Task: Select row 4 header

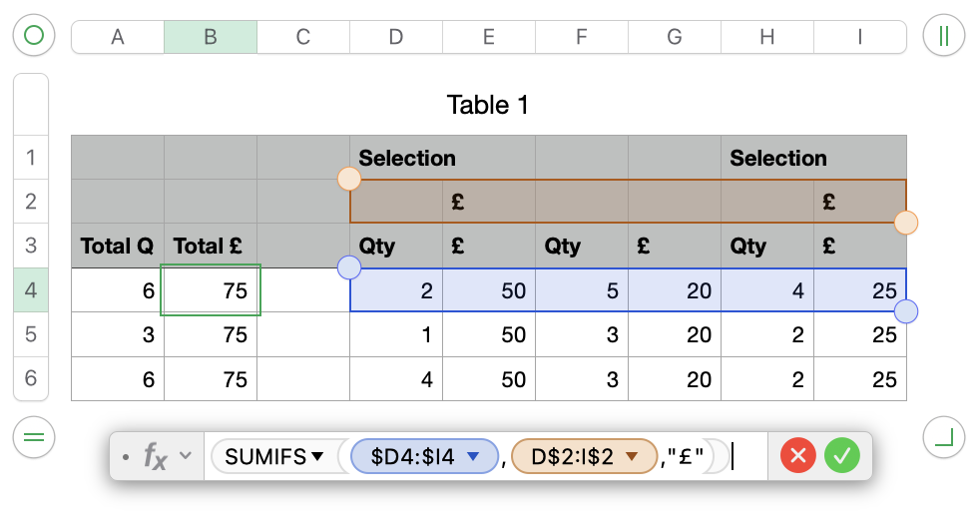Action: 30,290
